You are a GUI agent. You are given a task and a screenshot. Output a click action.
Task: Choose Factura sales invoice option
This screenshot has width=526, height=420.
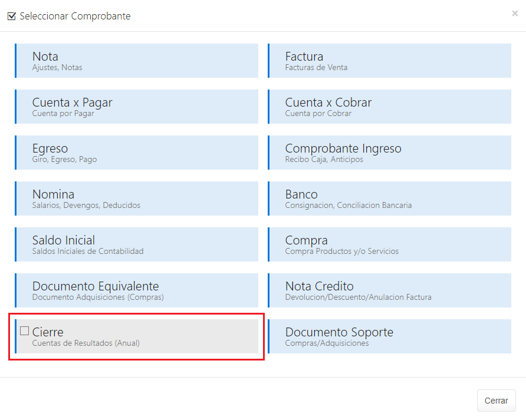389,61
